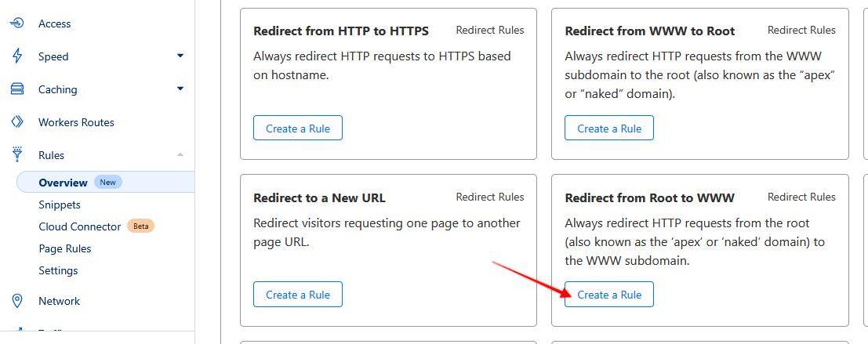Viewport: 868px width, 344px height.
Task: Click the Beta badge beside Cloud Connector
Action: point(140,226)
